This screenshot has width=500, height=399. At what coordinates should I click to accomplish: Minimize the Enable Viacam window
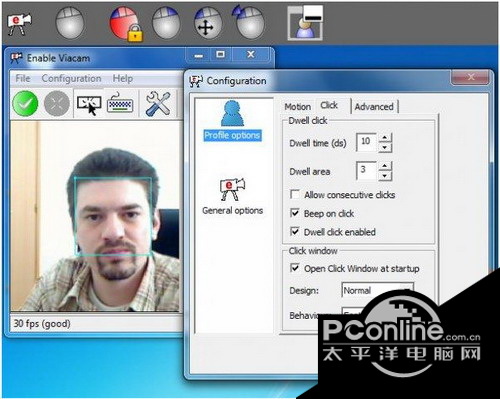coord(199,55)
